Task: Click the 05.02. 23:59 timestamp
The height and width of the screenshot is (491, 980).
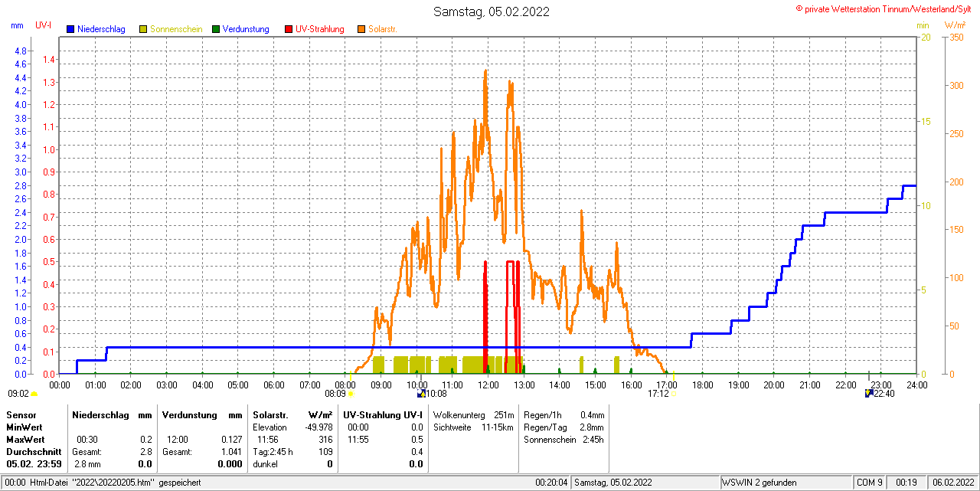Action: point(34,464)
